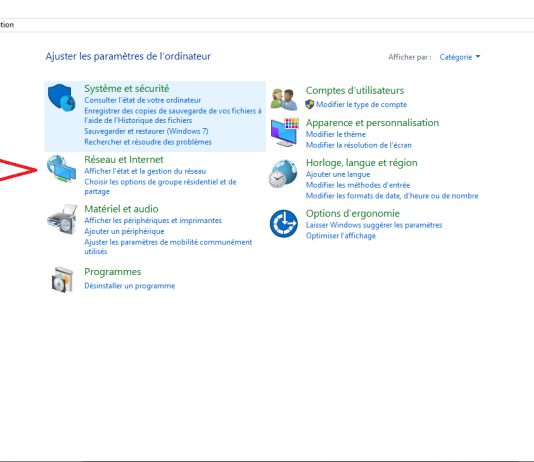Click the Options d'ergonomie blue circle icon
The image size is (534, 462).
(x=284, y=224)
